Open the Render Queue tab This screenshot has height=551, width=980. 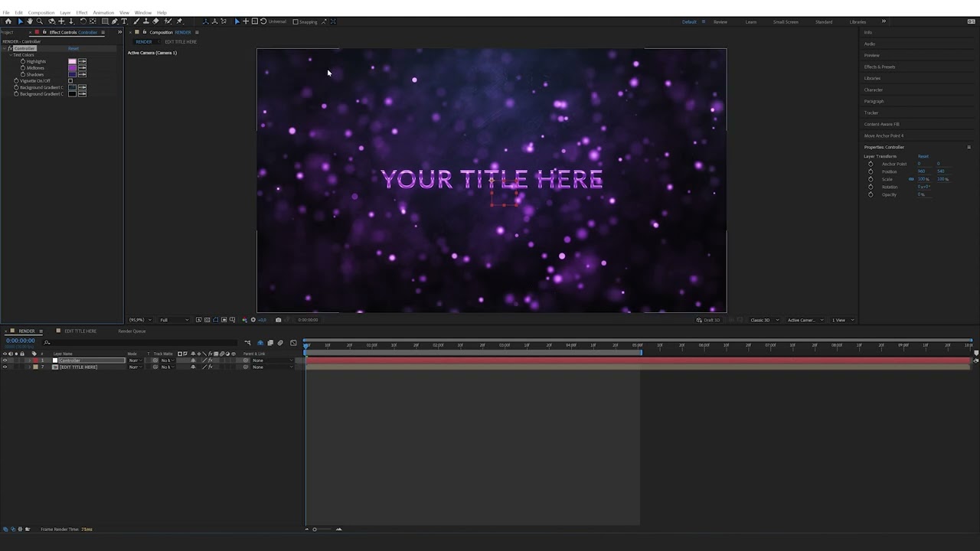[132, 331]
